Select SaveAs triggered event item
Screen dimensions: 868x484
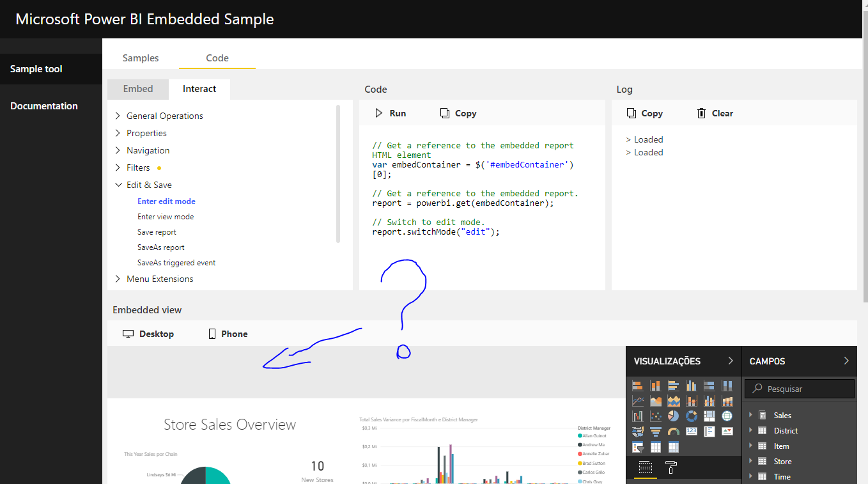[176, 262]
